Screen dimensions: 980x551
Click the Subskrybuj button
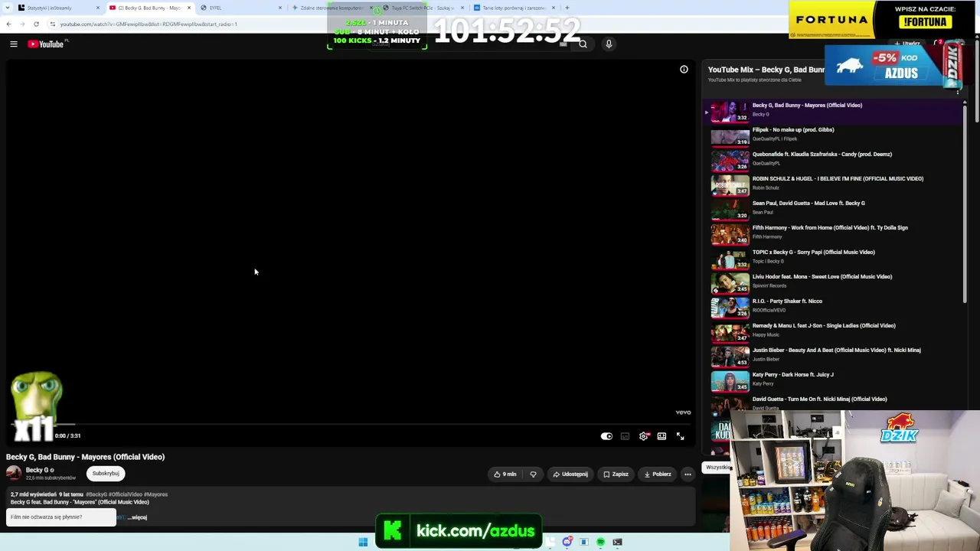[106, 474]
